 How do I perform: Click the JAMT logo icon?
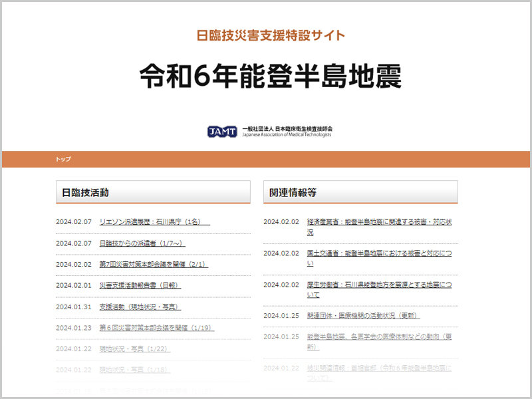click(x=221, y=131)
